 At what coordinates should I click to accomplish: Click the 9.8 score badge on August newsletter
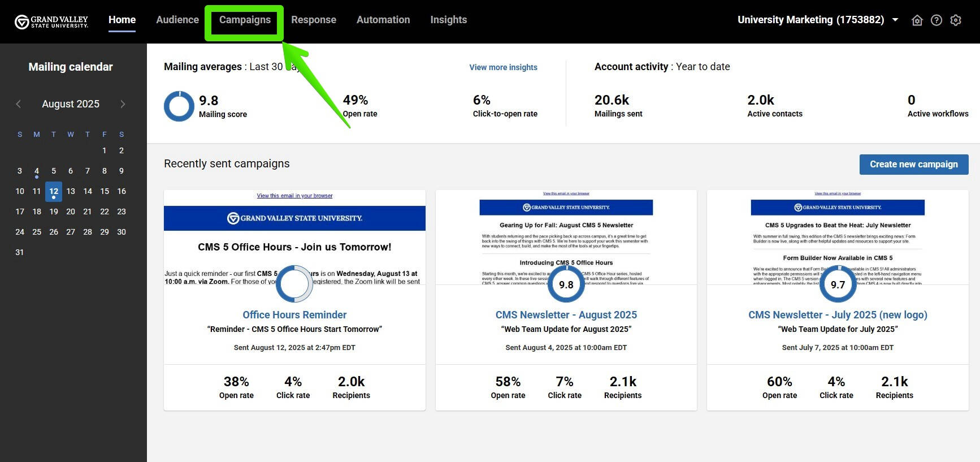click(x=566, y=284)
